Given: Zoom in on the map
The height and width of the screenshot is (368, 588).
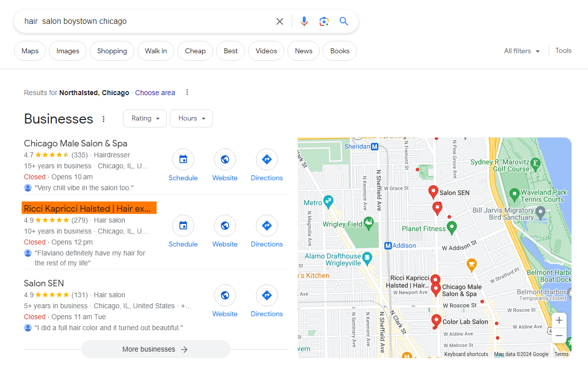Looking at the screenshot, I should coord(559,320).
